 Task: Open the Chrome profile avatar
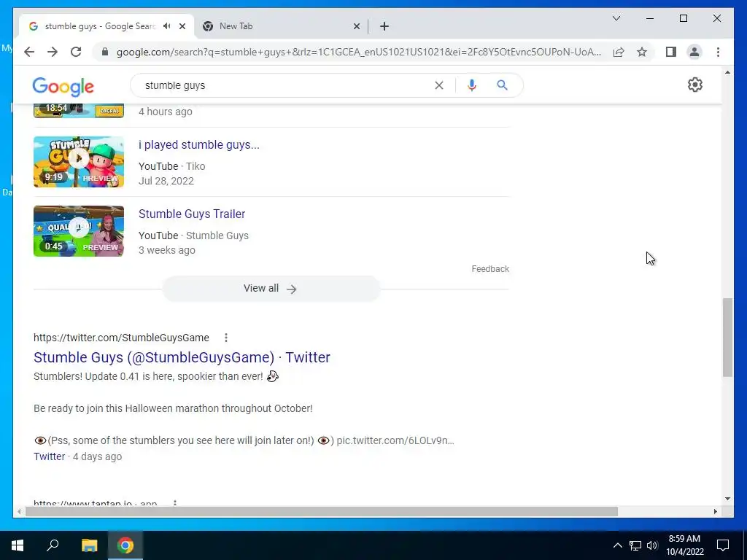point(694,52)
